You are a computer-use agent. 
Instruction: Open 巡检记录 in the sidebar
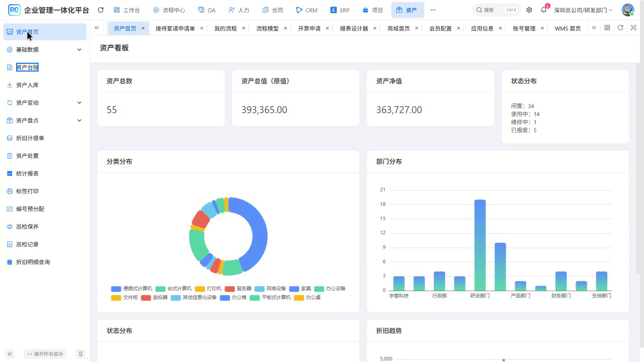click(45, 244)
